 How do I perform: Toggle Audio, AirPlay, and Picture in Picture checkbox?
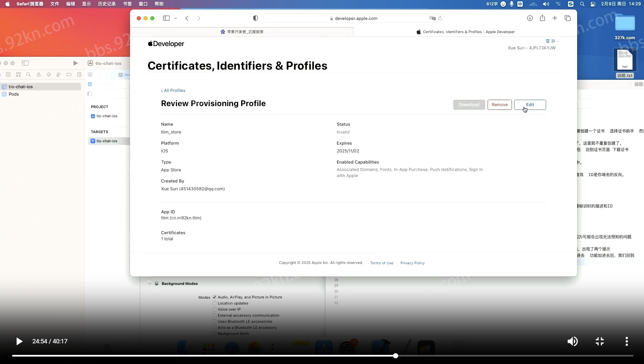pos(214,297)
